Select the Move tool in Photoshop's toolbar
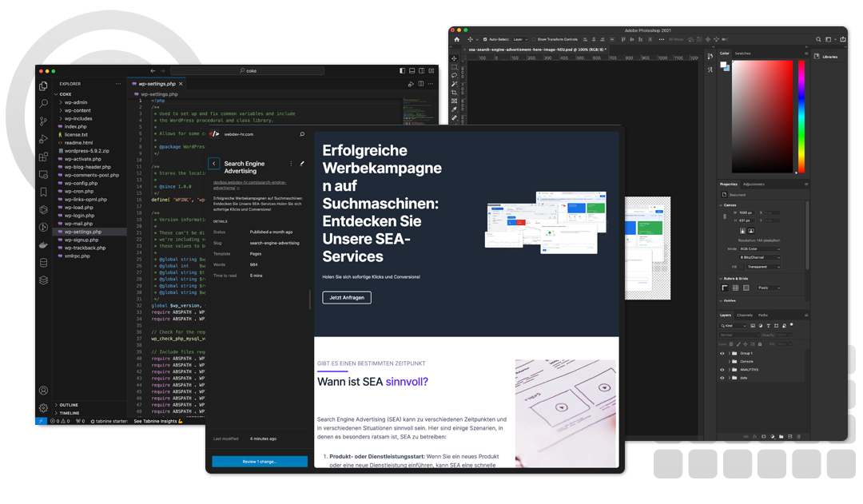The width and height of the screenshot is (863, 504). (x=454, y=58)
